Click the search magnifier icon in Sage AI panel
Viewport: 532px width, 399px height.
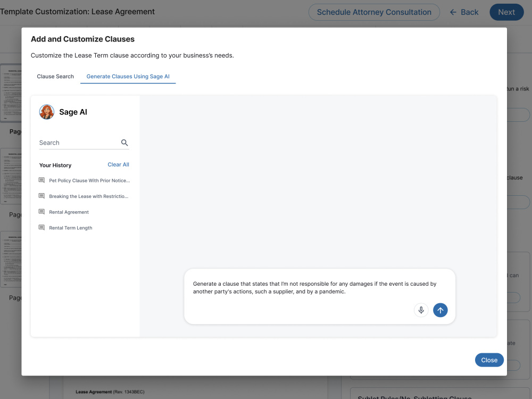pyautogui.click(x=124, y=143)
